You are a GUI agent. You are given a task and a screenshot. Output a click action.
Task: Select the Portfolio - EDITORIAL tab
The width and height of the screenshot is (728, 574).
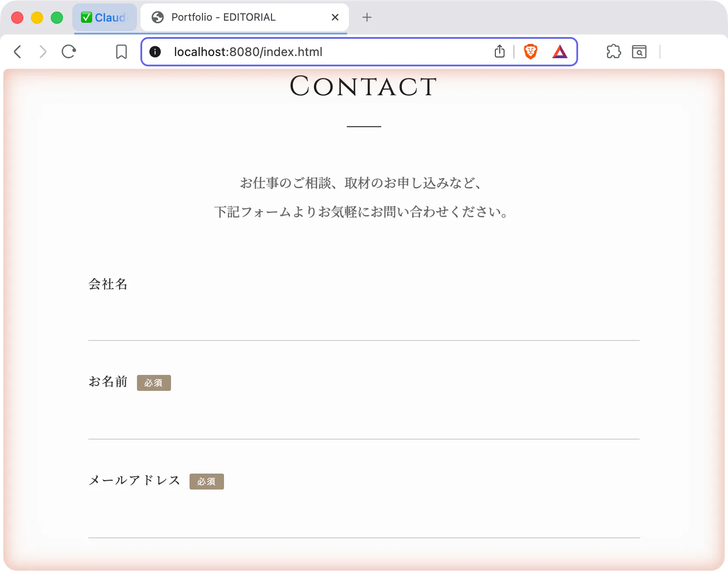244,17
